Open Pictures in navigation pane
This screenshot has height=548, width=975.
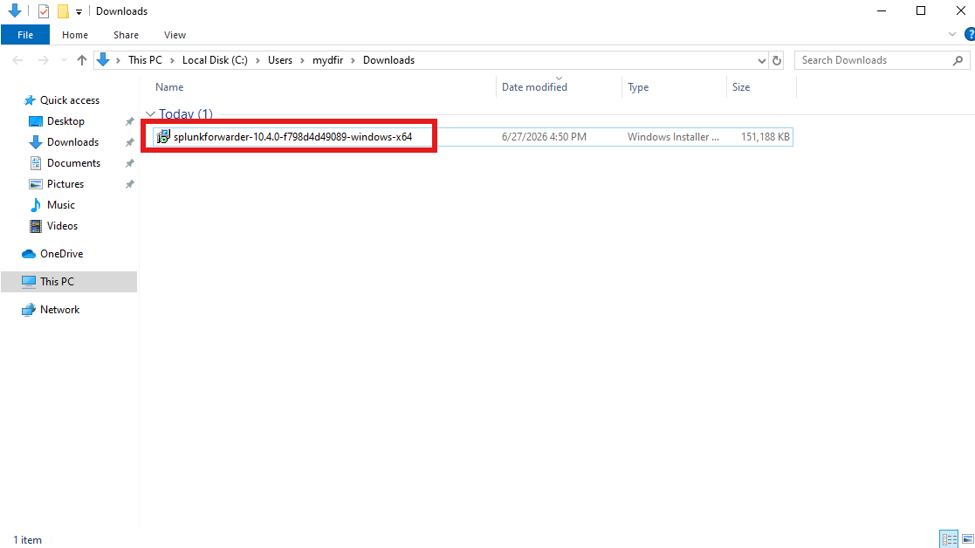pyautogui.click(x=65, y=184)
